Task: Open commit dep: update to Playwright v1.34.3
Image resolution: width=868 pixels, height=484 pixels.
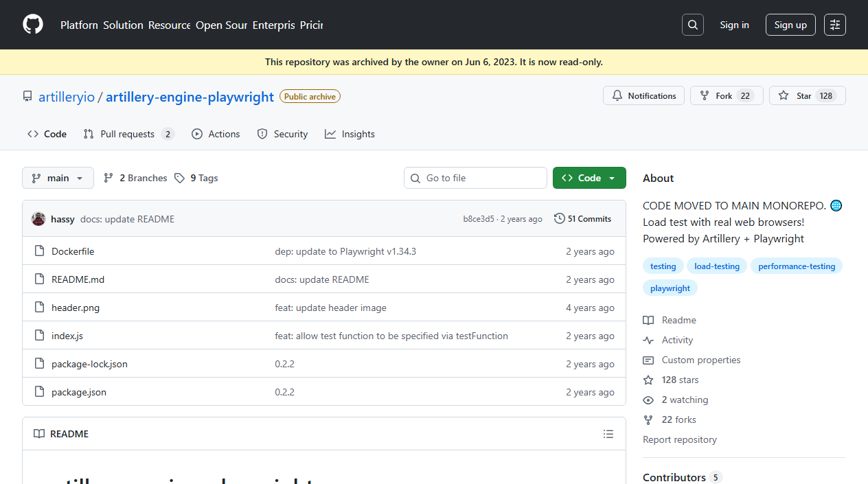Action: [x=345, y=251]
